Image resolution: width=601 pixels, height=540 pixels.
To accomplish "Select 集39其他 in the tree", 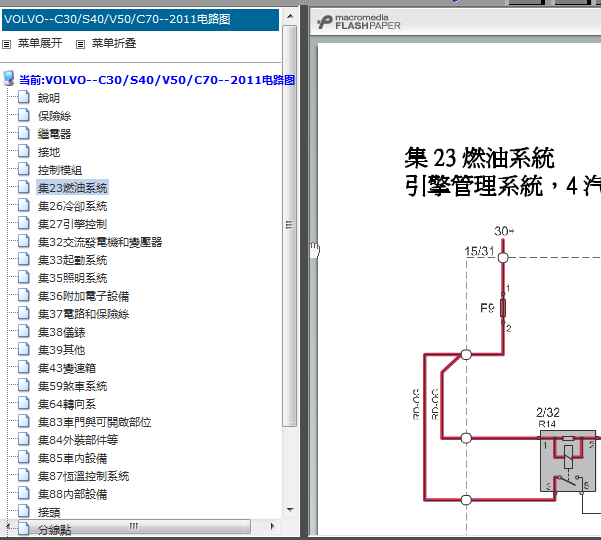I will click(61, 350).
